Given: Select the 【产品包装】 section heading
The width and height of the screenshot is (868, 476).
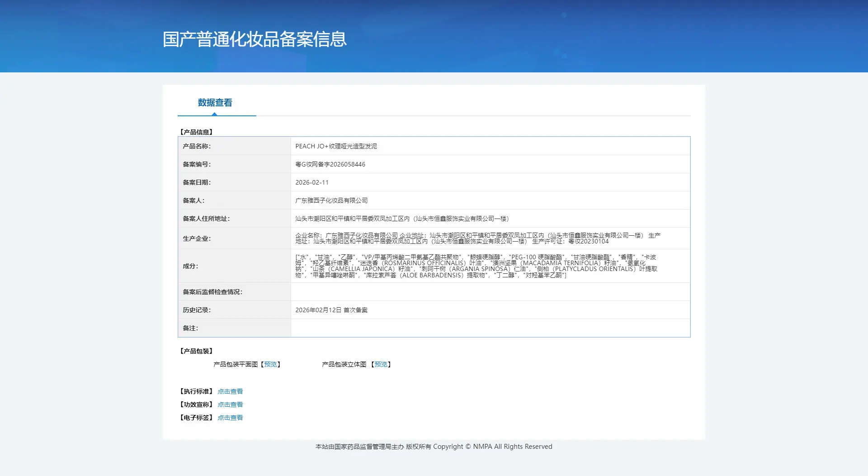Looking at the screenshot, I should (x=196, y=351).
